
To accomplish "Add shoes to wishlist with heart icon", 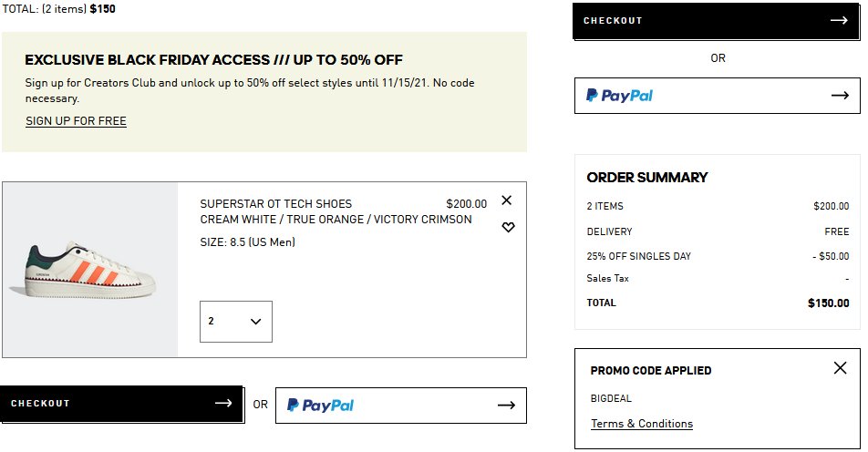I will [x=508, y=227].
